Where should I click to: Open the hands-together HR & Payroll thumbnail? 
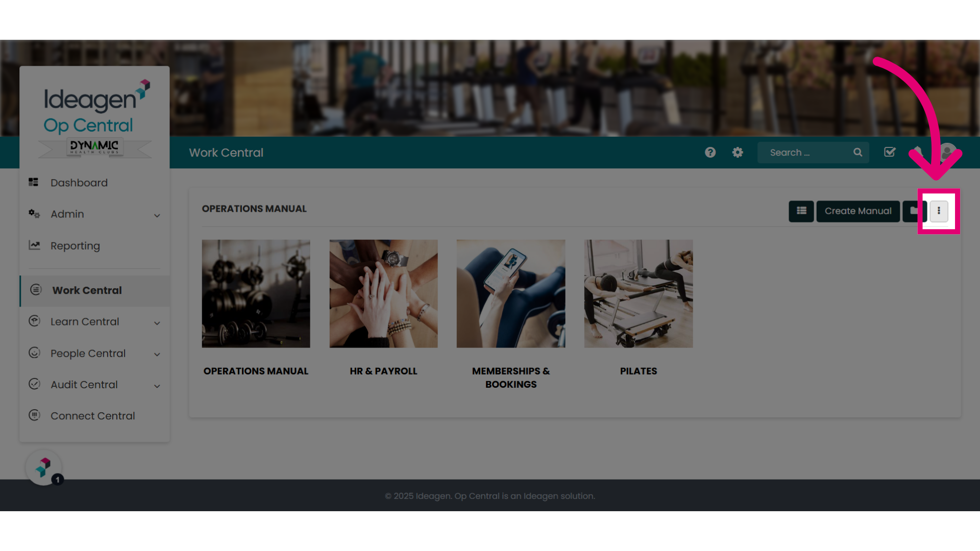383,294
